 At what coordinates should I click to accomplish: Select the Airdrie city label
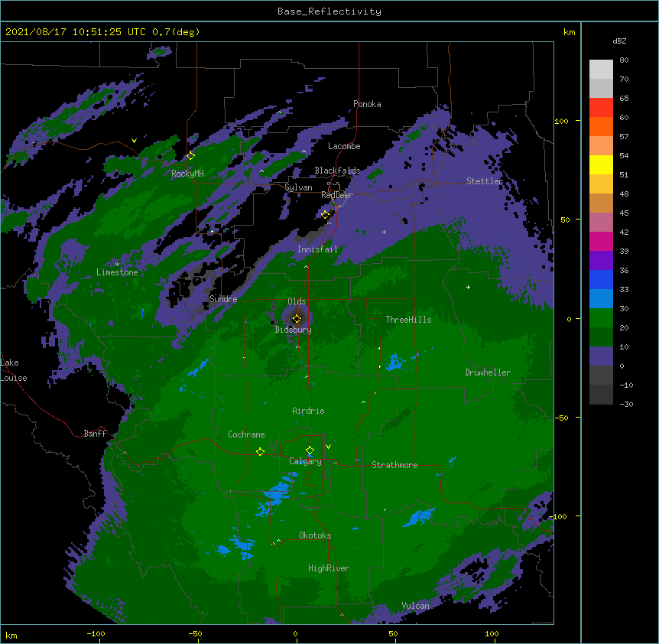308,411
